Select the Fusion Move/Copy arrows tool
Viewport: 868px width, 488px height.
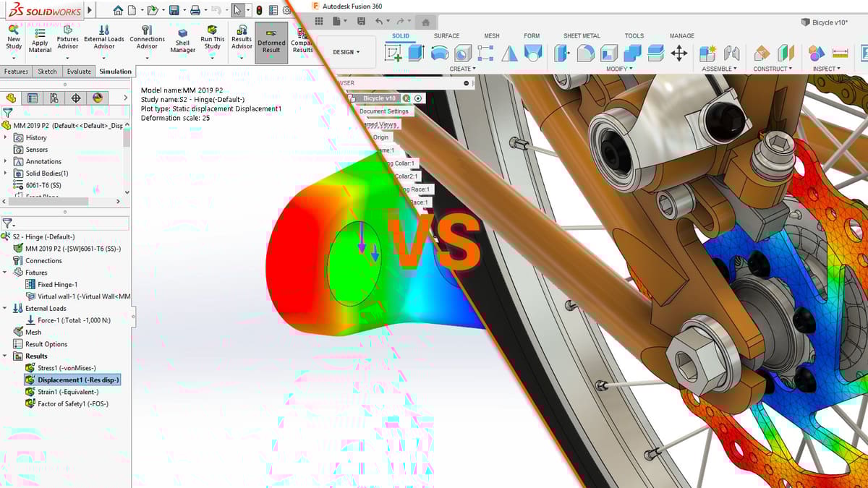(x=679, y=53)
